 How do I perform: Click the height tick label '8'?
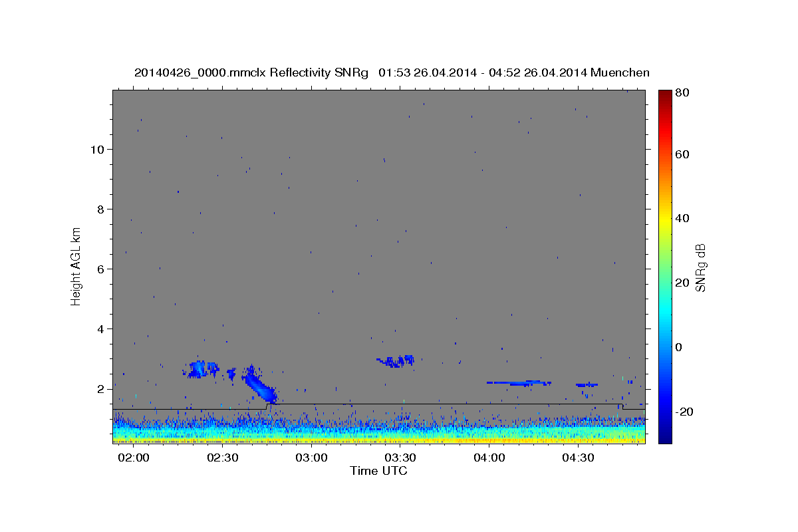(100, 209)
